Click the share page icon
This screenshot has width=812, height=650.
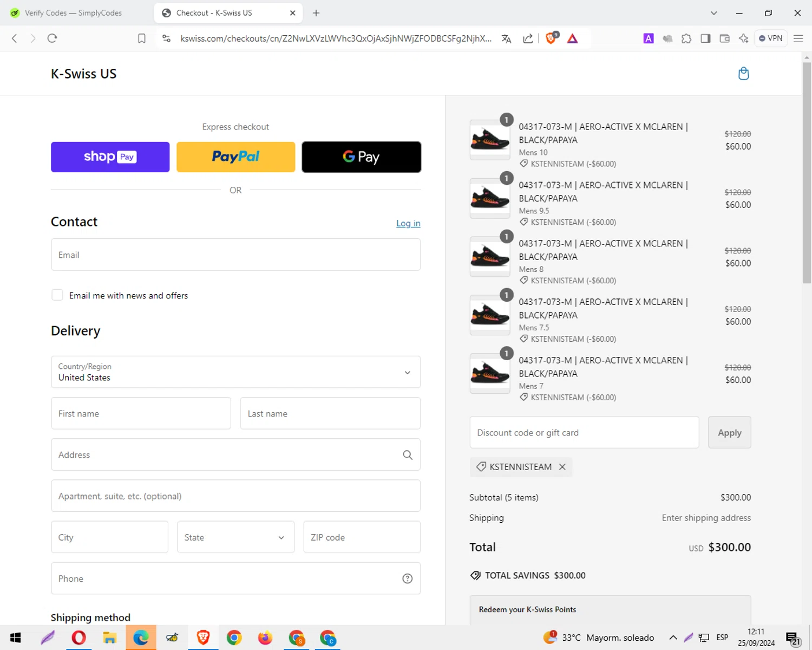coord(528,38)
